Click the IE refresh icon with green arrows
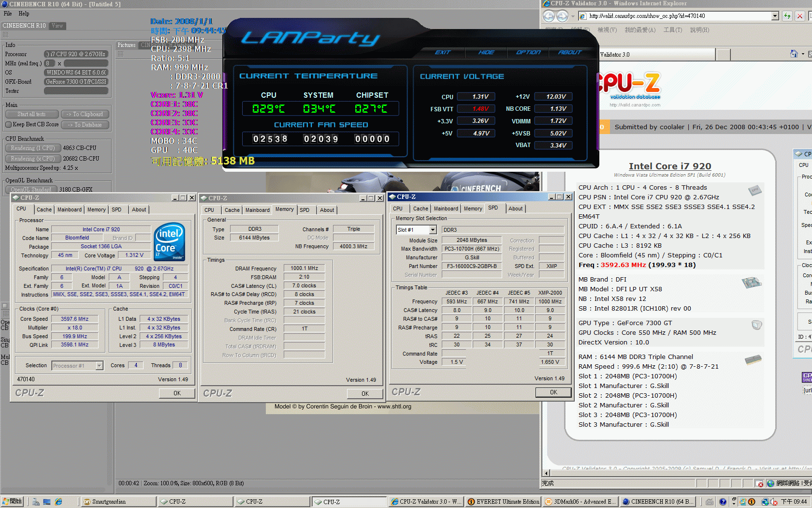Viewport: 812px width, 508px height. tap(787, 16)
